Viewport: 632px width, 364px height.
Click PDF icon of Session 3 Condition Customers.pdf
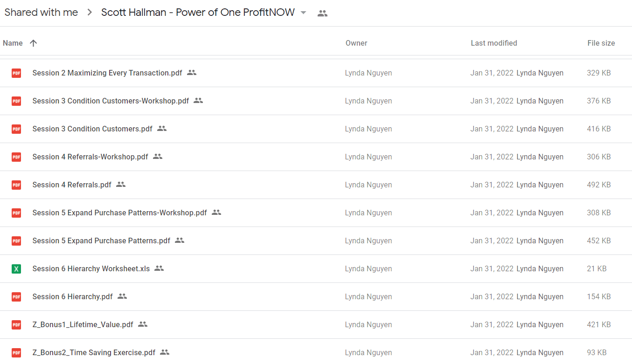coord(16,129)
